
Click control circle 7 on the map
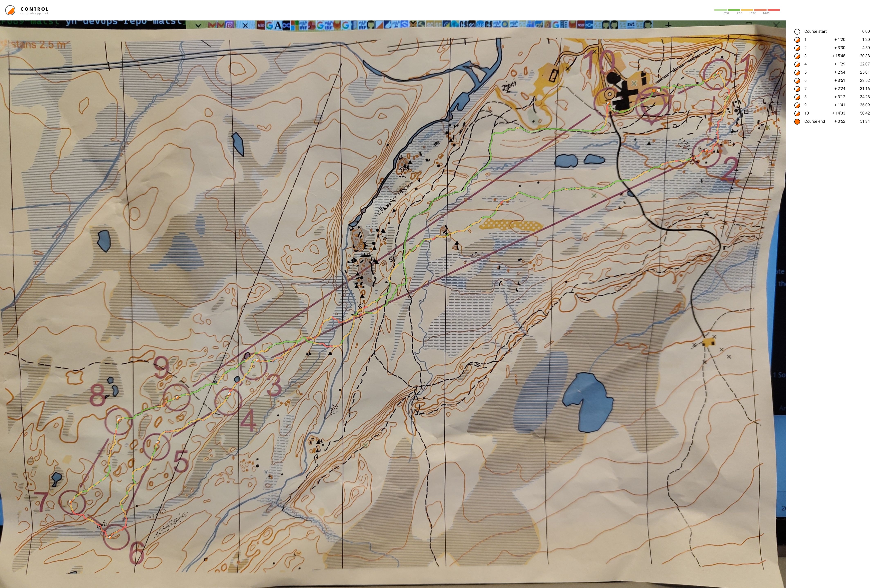tap(72, 502)
